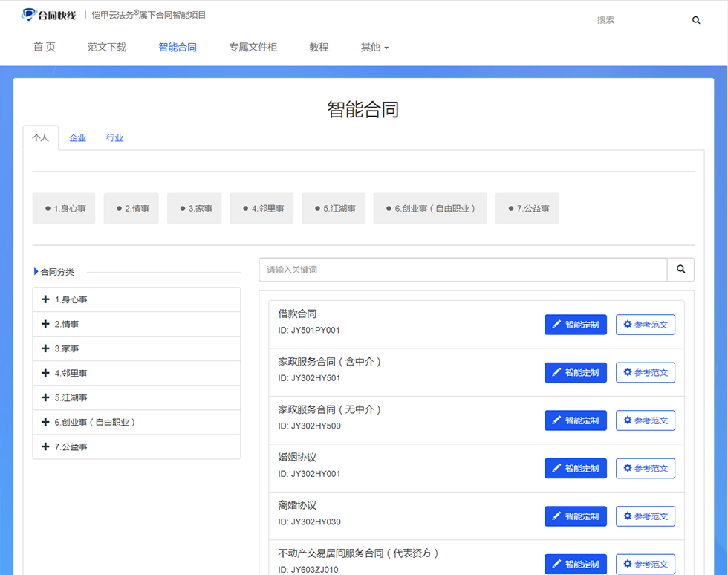Click the ID: JY603ZJ010 text
The image size is (728, 575).
coord(308,569)
